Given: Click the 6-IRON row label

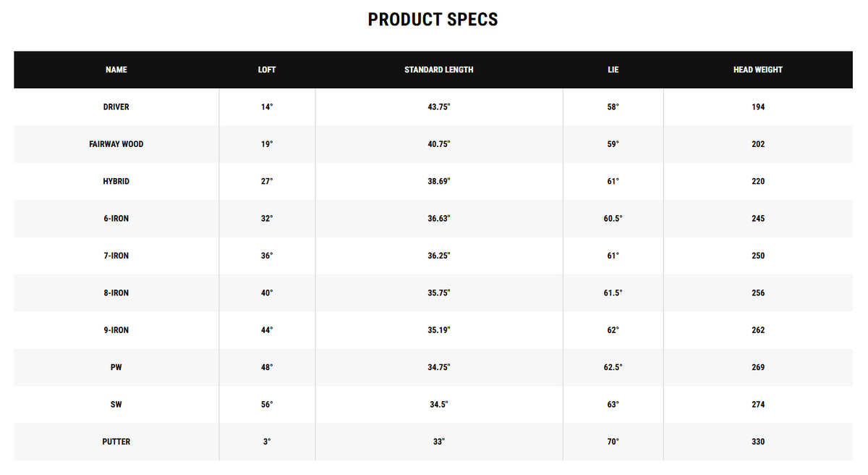Looking at the screenshot, I should click(116, 219).
